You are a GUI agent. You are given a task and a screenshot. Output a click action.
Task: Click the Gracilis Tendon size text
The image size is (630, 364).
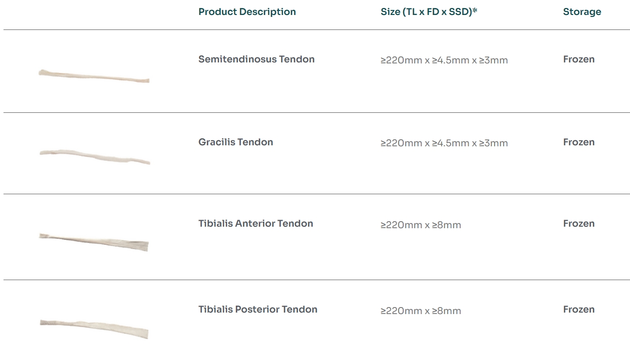(x=444, y=143)
